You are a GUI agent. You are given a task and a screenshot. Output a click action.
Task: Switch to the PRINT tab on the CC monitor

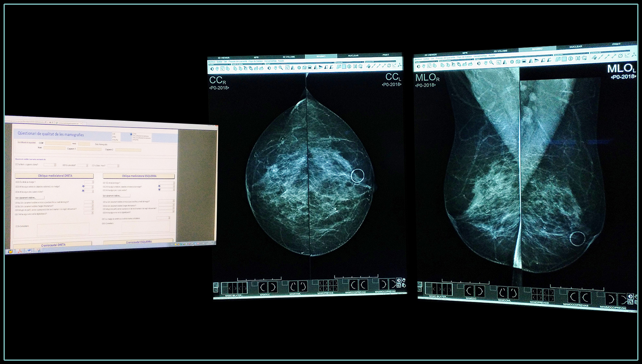(386, 55)
